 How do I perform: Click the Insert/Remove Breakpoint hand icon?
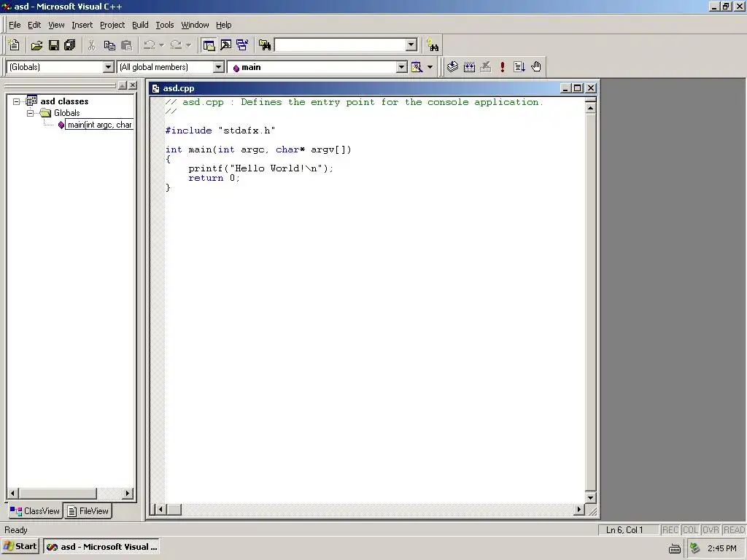536,66
